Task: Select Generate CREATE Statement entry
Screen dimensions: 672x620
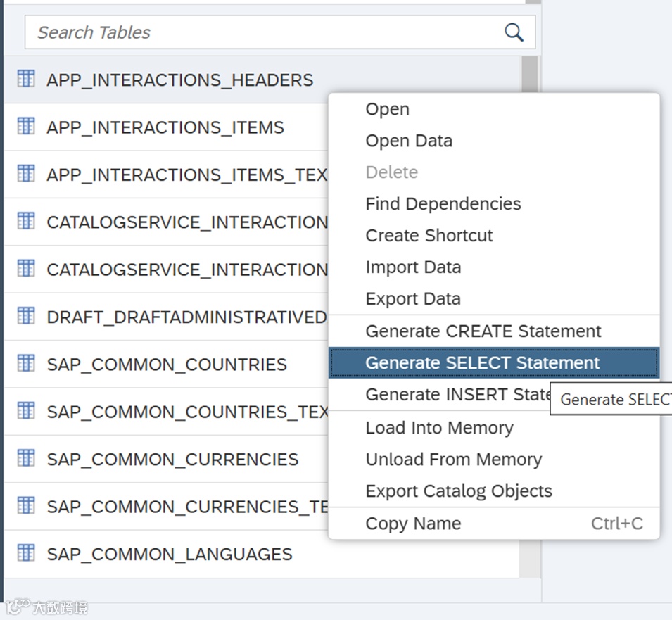Action: (483, 331)
